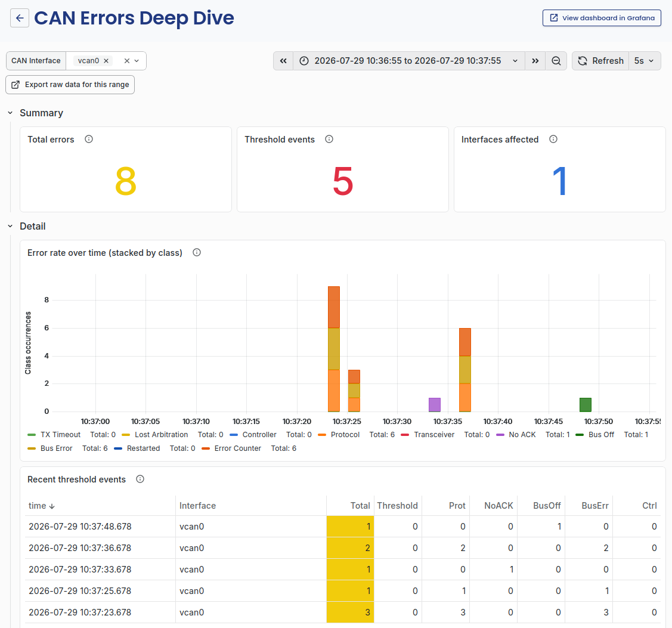Shift time range backward with double-left arrows
This screenshot has height=628, width=672.
[x=283, y=61]
